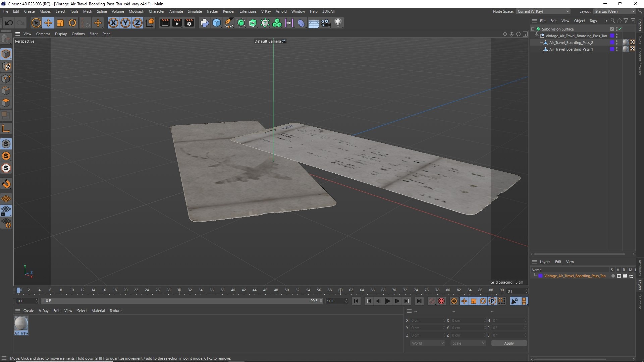Enable Model mode in left sidebar
Image resolution: width=644 pixels, height=362 pixels.
click(x=6, y=54)
